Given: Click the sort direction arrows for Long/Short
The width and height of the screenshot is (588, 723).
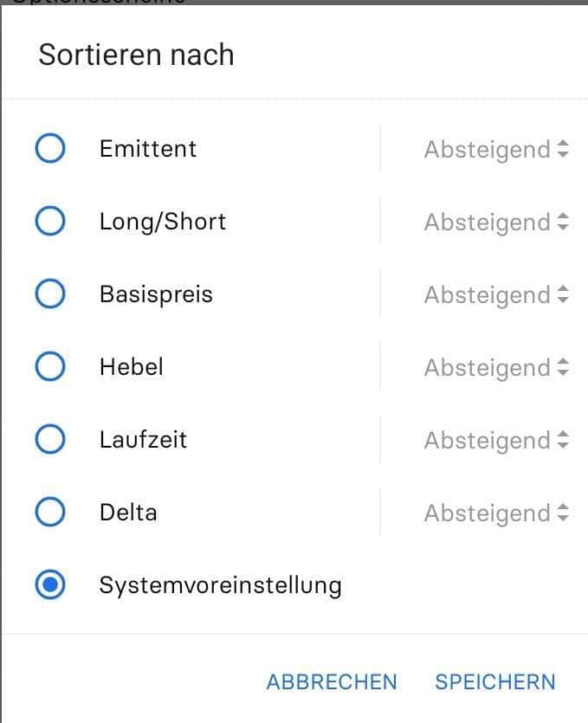Looking at the screenshot, I should click(x=564, y=222).
